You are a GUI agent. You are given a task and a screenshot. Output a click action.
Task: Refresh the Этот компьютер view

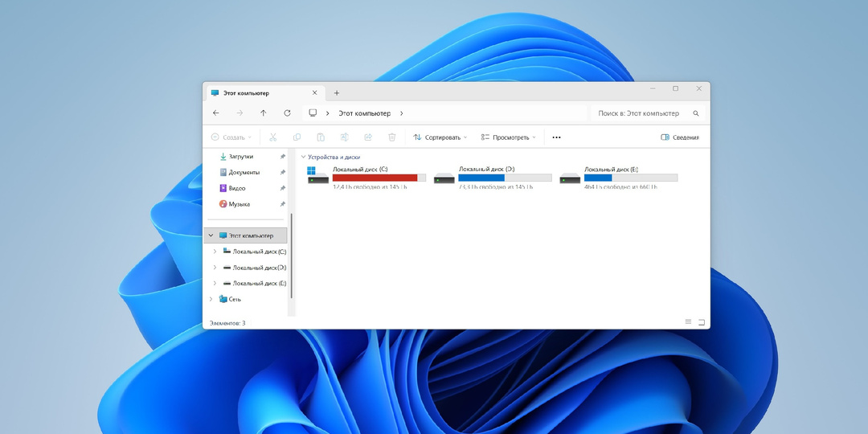(x=287, y=113)
